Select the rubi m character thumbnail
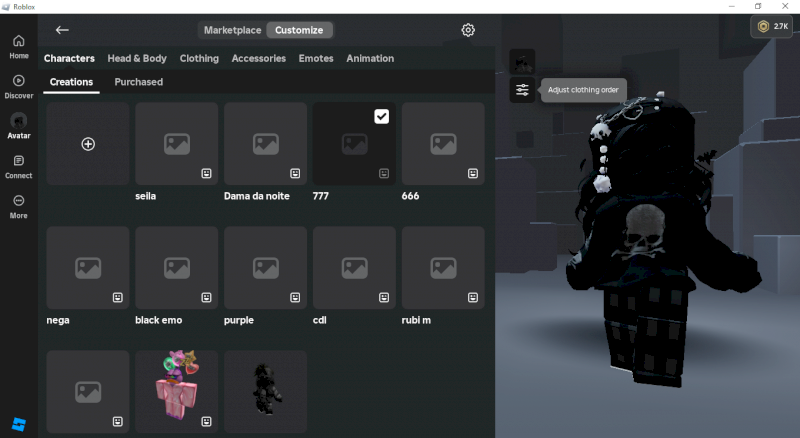The height and width of the screenshot is (438, 800). click(x=443, y=267)
